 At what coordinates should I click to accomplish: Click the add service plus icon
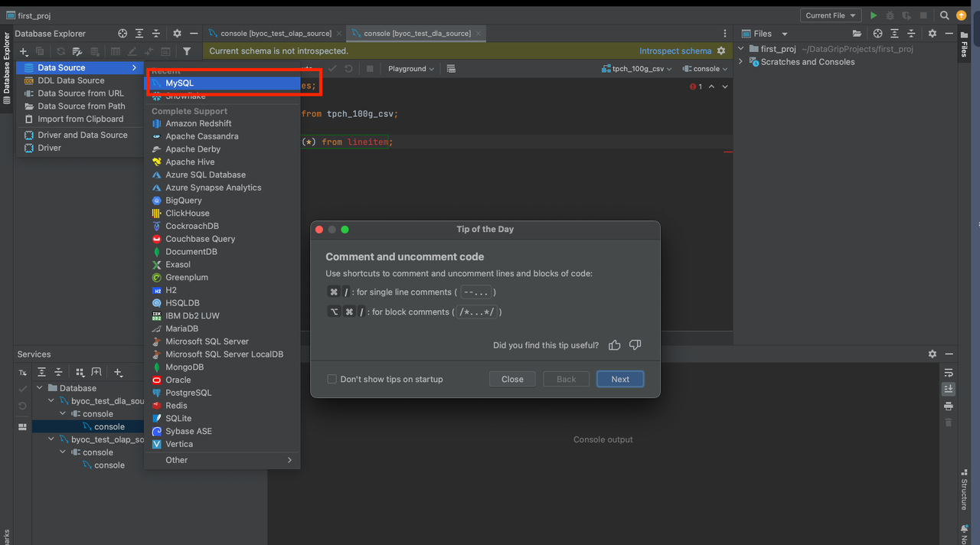tap(118, 372)
